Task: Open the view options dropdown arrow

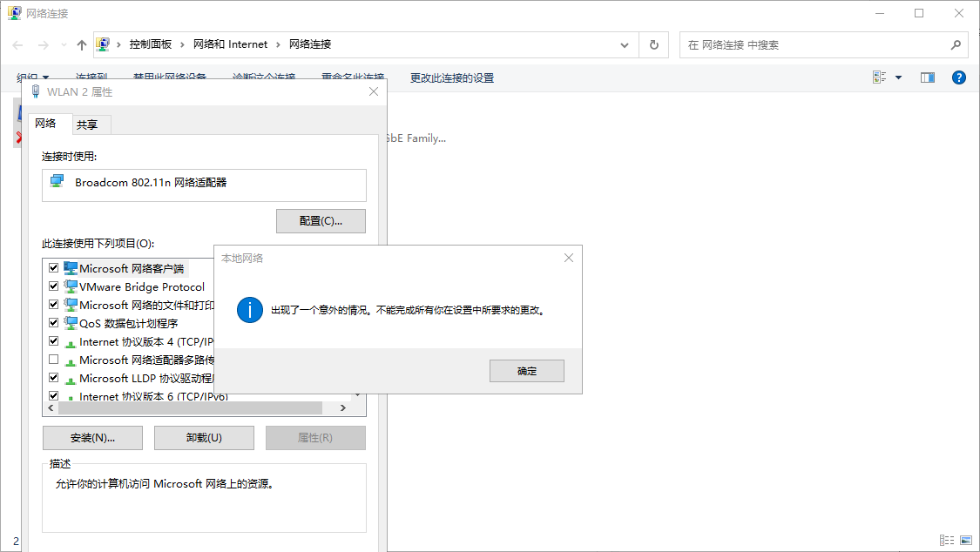Action: pyautogui.click(x=898, y=77)
